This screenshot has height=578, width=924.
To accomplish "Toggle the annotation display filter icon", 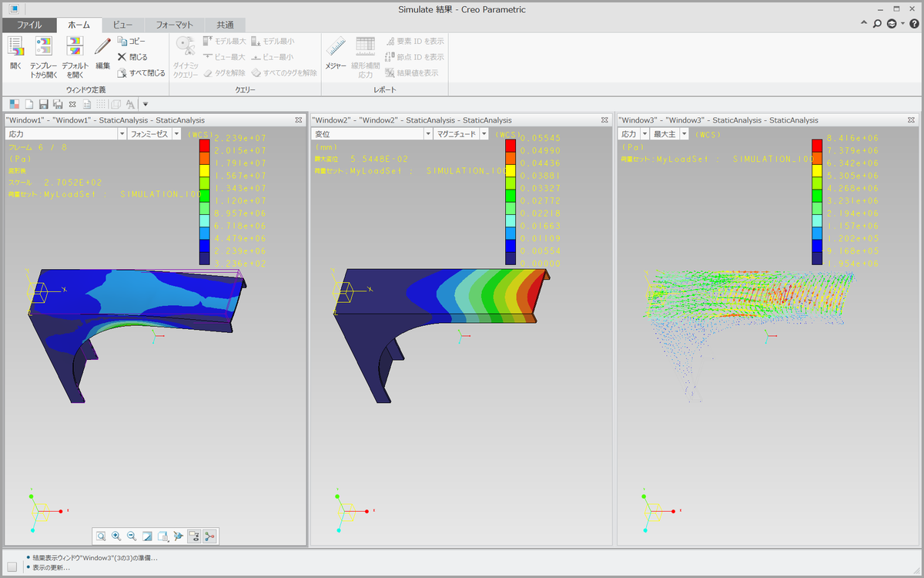I will tap(195, 536).
